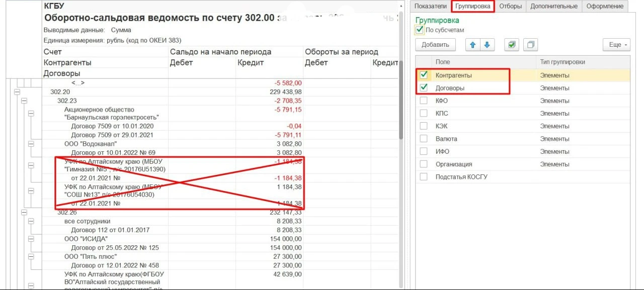
Task: Collapse the ООО "Пять плюс" contractor node
Action: 31,256
